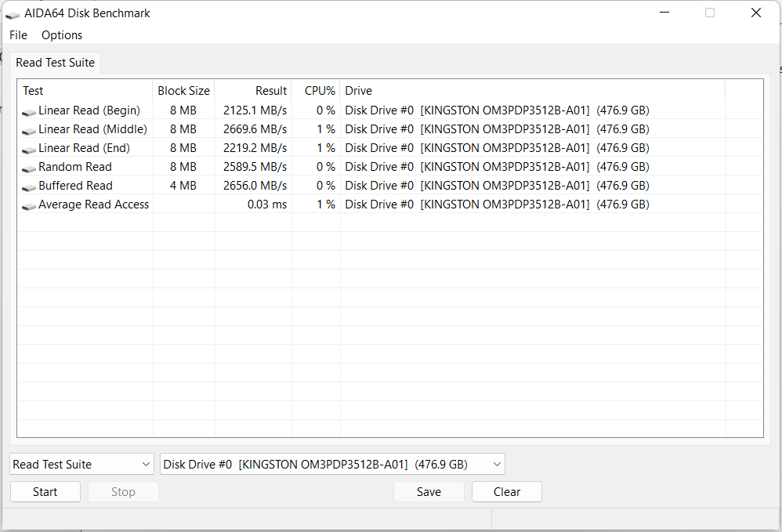Click the CPU% column header
The height and width of the screenshot is (532, 782).
coord(317,91)
